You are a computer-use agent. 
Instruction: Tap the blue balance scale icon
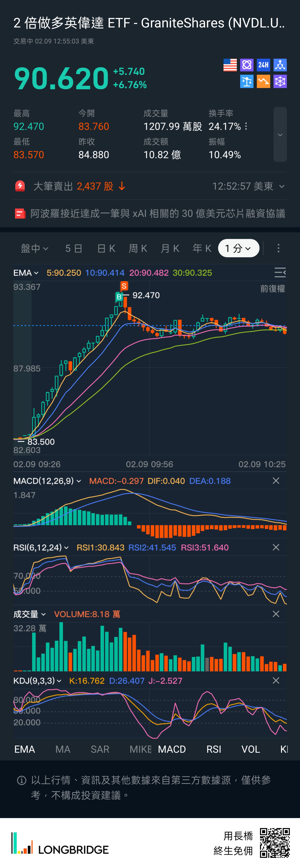click(x=247, y=82)
